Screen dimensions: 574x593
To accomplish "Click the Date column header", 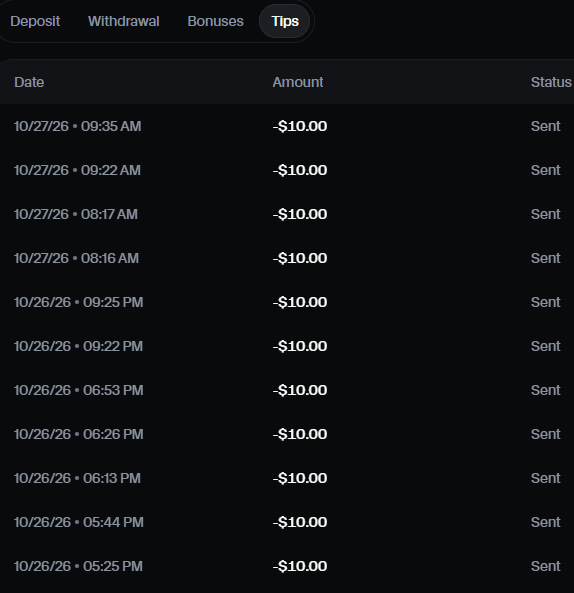I will [x=29, y=82].
